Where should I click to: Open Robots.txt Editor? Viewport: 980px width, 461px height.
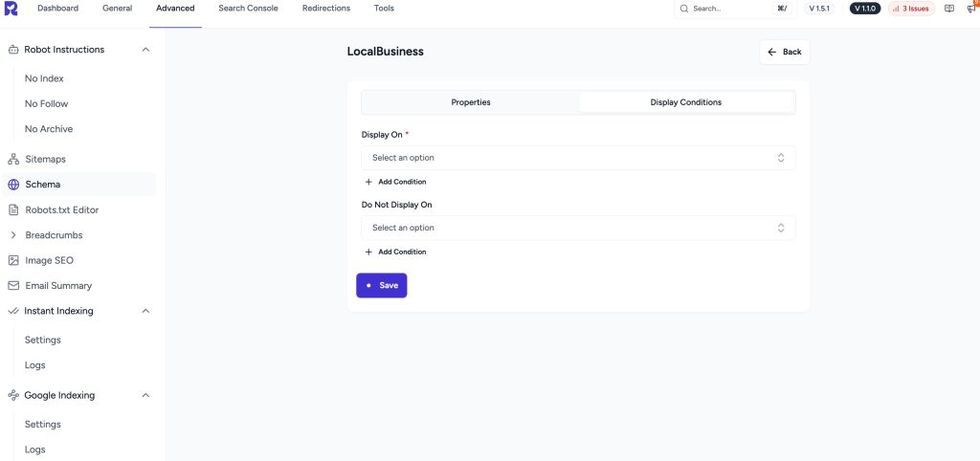pos(62,209)
